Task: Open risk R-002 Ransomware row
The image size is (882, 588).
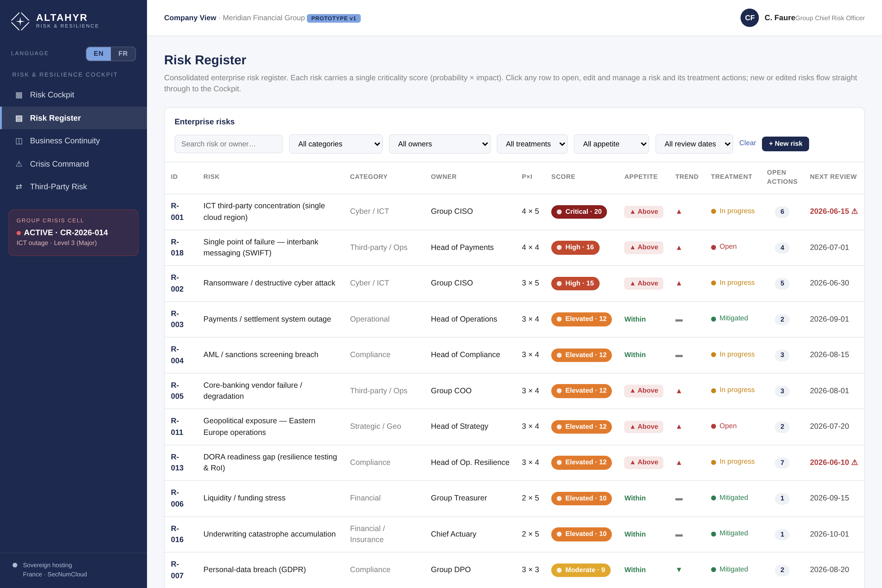Action: click(x=514, y=284)
